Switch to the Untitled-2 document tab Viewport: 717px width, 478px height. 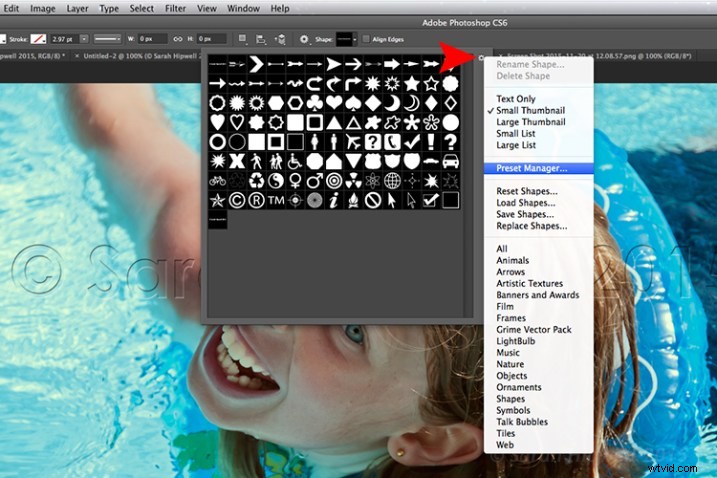pos(142,56)
